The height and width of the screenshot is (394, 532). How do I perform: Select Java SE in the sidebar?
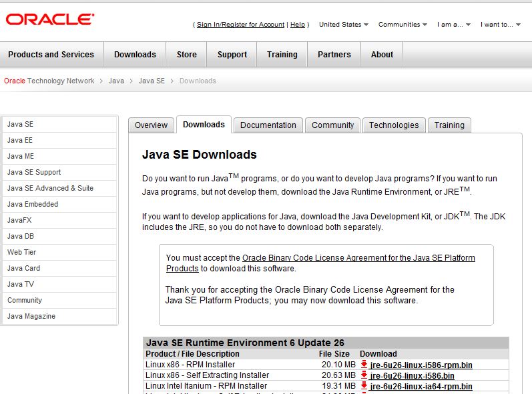point(59,124)
